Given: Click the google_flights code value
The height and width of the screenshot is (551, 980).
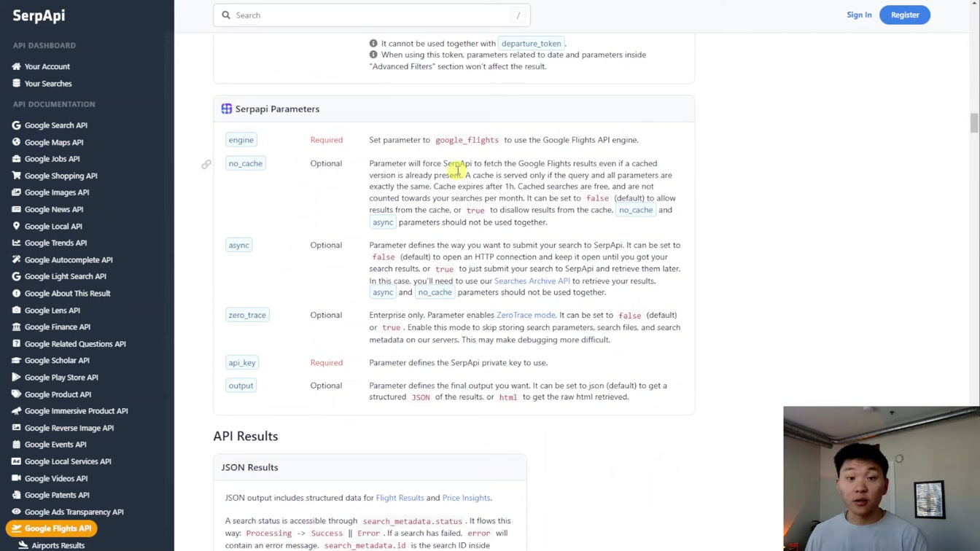Looking at the screenshot, I should (x=467, y=140).
